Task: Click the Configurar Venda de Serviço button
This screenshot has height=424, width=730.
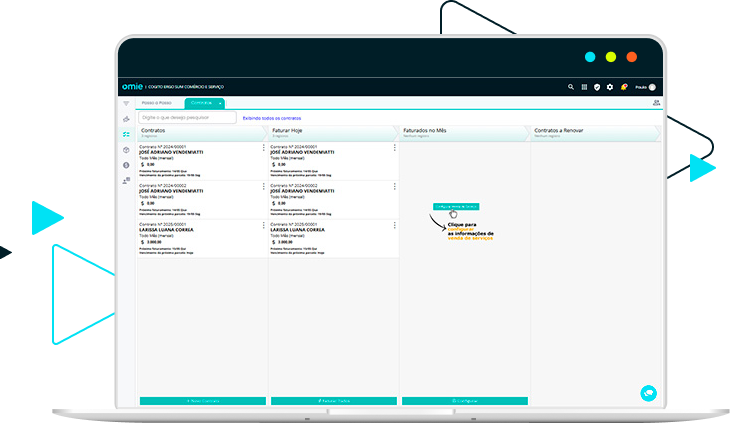Action: click(x=456, y=207)
